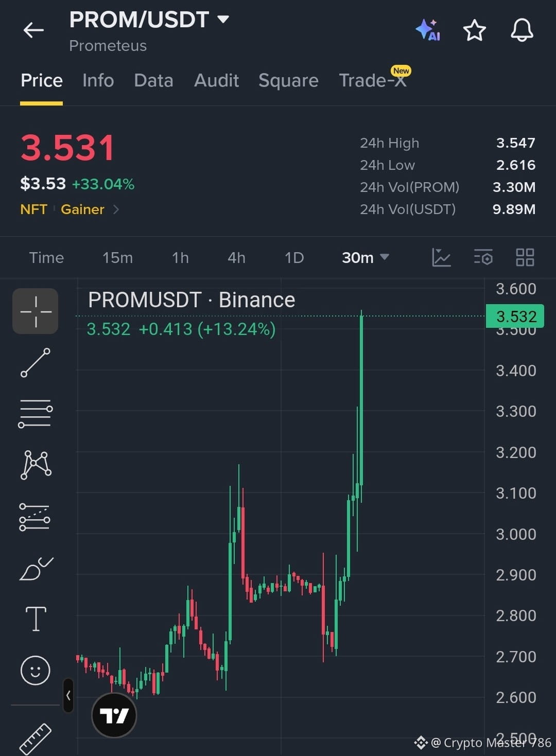This screenshot has width=556, height=756.
Task: Open the 30m interval dropdown
Action: pyautogui.click(x=366, y=257)
